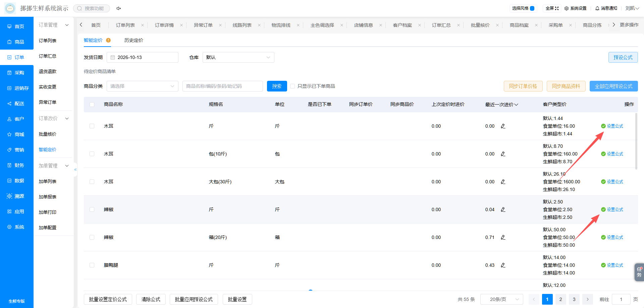644x308 pixels.
Task: Open the 20条/页 page size dropdown
Action: pos(501,299)
